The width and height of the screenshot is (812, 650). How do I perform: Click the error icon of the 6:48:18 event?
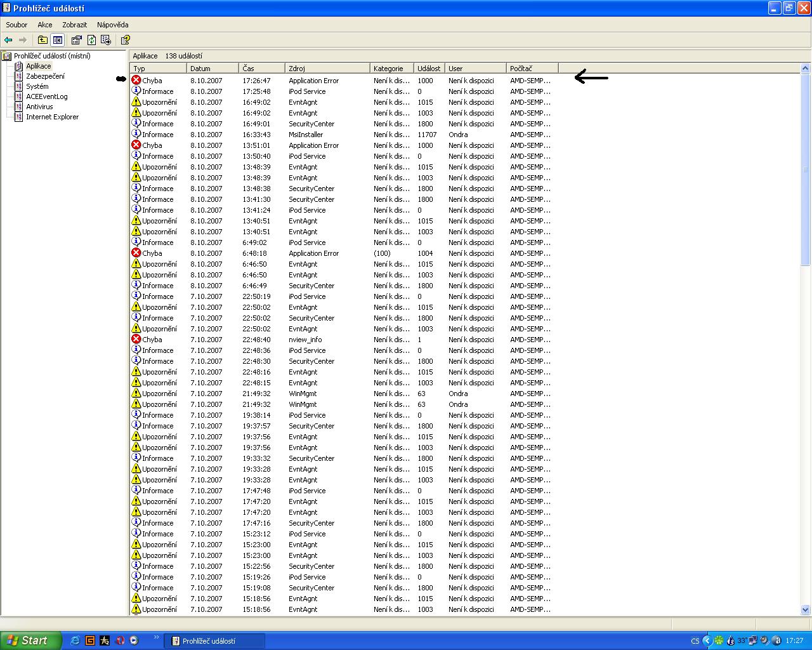[136, 253]
